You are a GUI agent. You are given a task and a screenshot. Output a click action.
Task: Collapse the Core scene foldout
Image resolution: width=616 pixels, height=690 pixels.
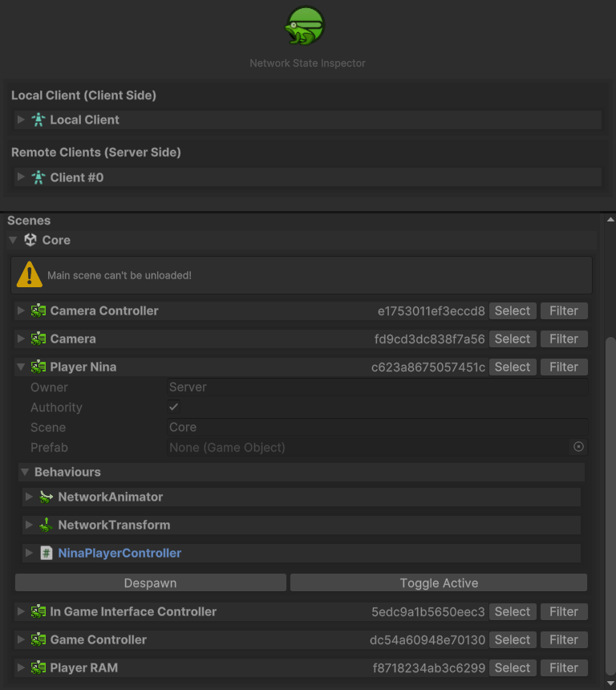(x=13, y=240)
